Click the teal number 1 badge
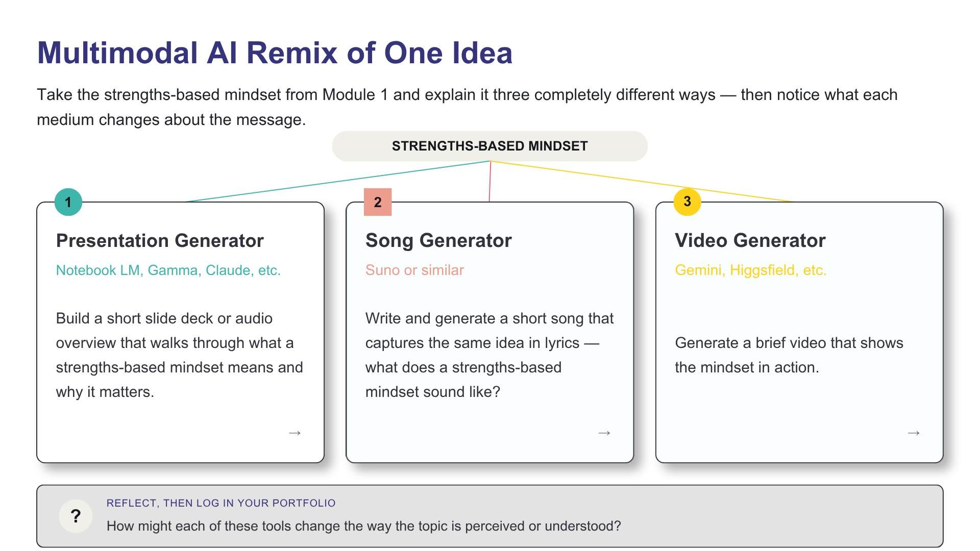Viewport: 980px width, 551px height. pos(68,202)
